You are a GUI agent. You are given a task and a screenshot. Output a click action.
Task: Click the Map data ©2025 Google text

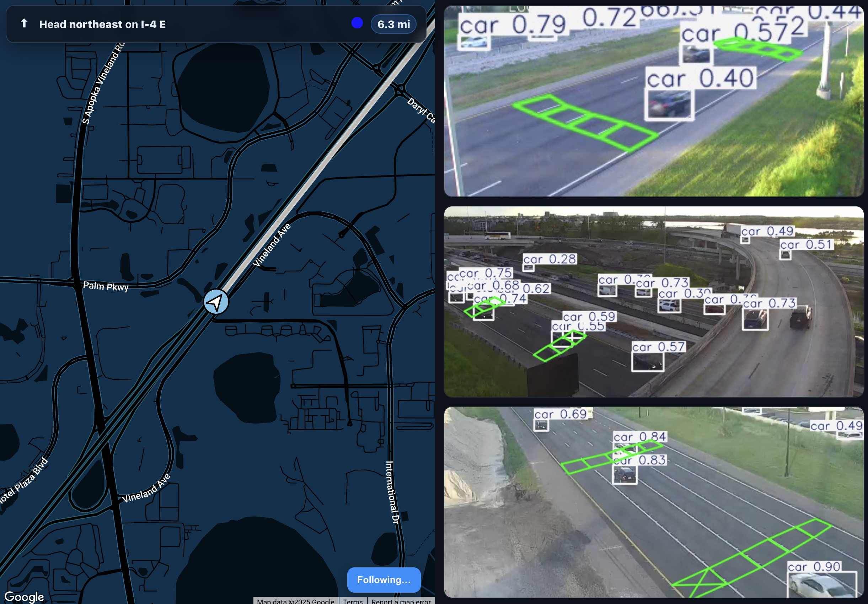pos(295,600)
